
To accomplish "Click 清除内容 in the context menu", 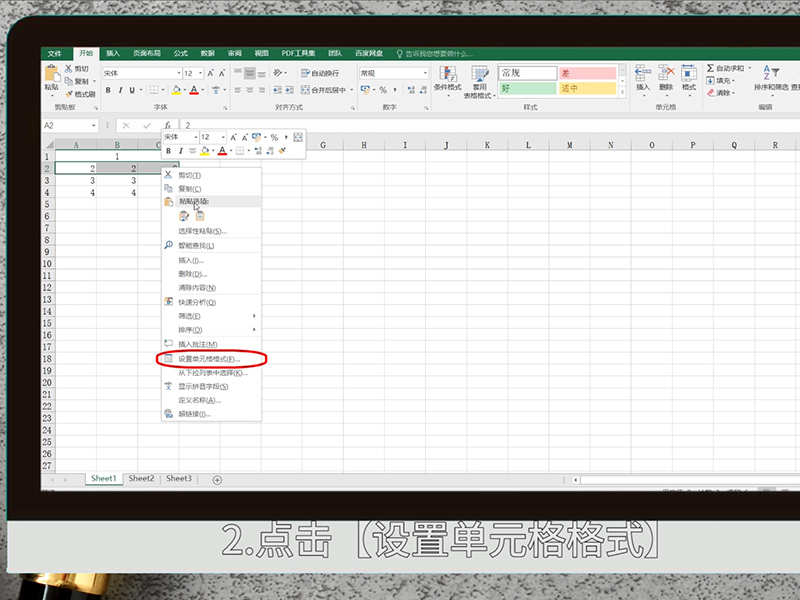I will pos(211,288).
